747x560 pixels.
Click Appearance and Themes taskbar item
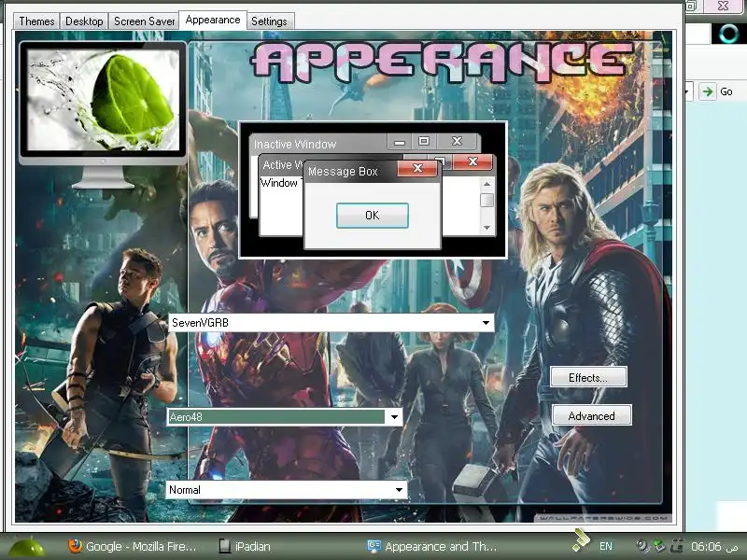tap(432, 546)
